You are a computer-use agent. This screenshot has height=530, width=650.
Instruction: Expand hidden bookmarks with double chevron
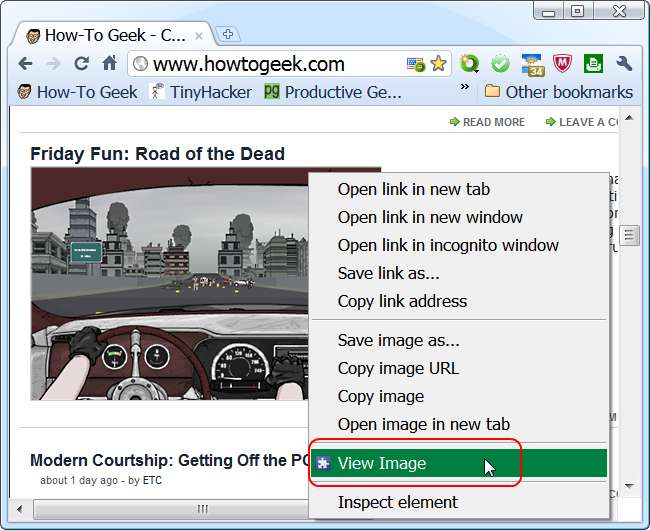coord(465,87)
